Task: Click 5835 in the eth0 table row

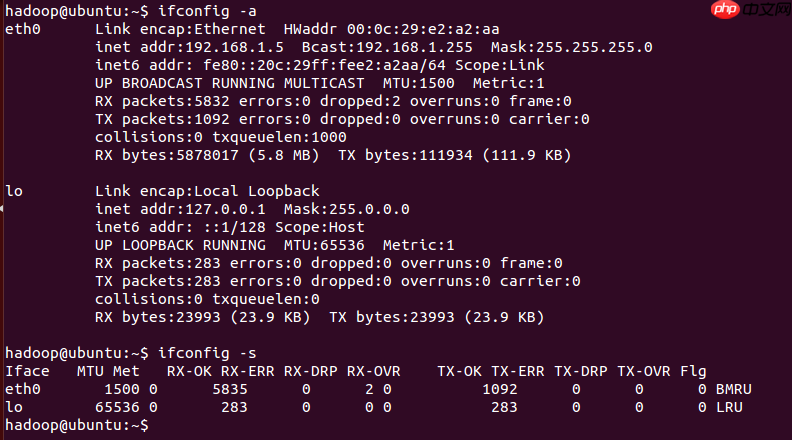Action: pyautogui.click(x=230, y=389)
